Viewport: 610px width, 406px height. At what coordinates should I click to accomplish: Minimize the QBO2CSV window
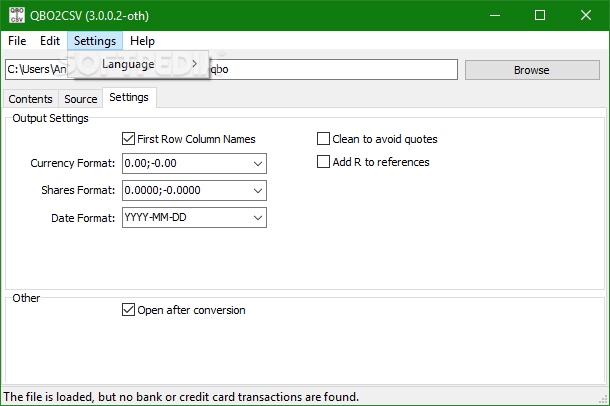tap(495, 16)
